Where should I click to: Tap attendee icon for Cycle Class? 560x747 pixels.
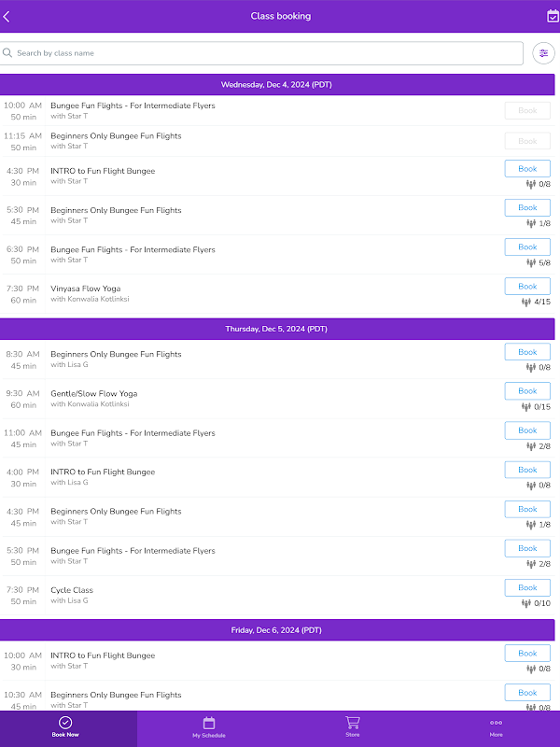point(526,603)
